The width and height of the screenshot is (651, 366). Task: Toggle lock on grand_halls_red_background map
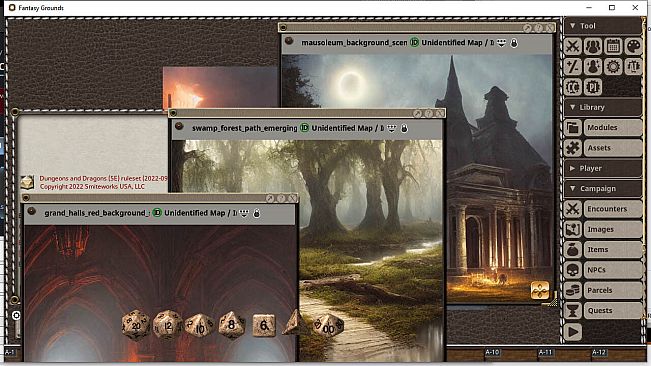click(x=257, y=213)
